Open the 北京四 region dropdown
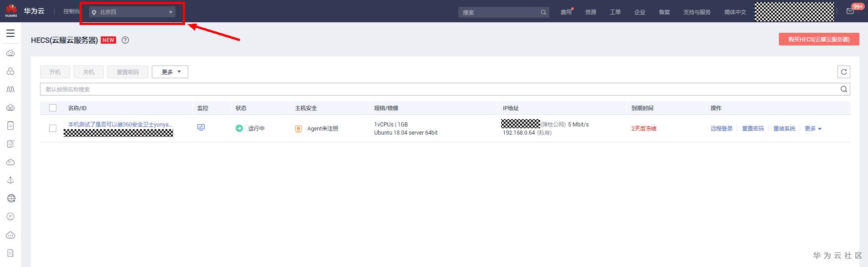 pos(132,12)
